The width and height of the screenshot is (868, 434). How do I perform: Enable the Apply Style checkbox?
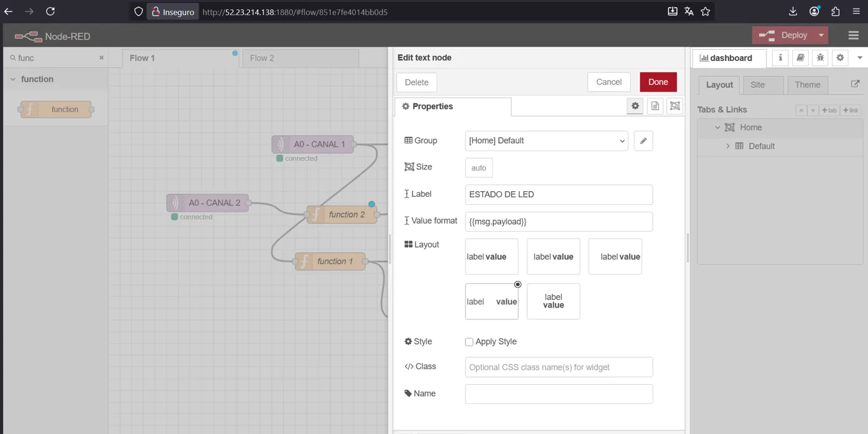[x=469, y=342]
